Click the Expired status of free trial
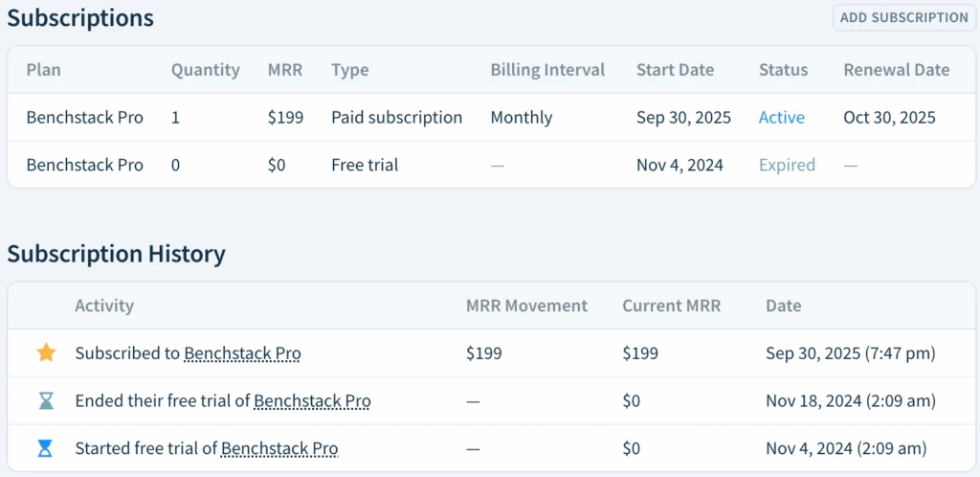980x477 pixels. (787, 165)
